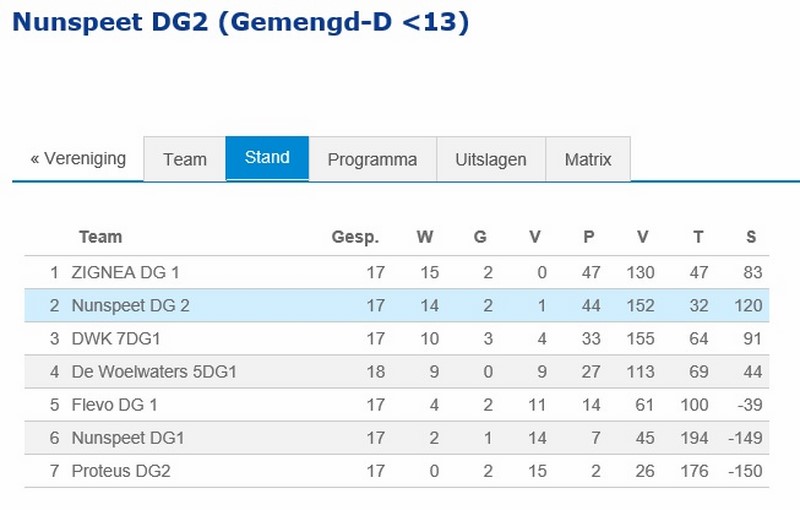Image resolution: width=800 pixels, height=510 pixels.
Task: Click the ZIGNEA DG 1 team row
Action: 396,272
